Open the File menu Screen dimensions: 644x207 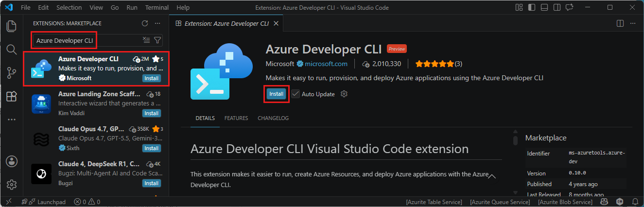click(26, 8)
